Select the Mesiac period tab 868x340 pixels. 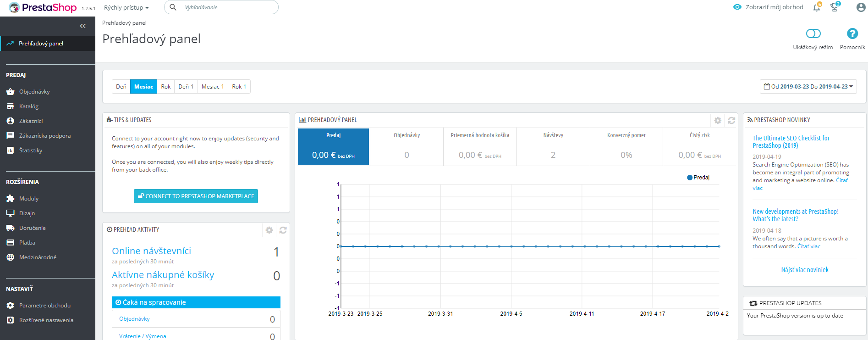pyautogui.click(x=144, y=87)
